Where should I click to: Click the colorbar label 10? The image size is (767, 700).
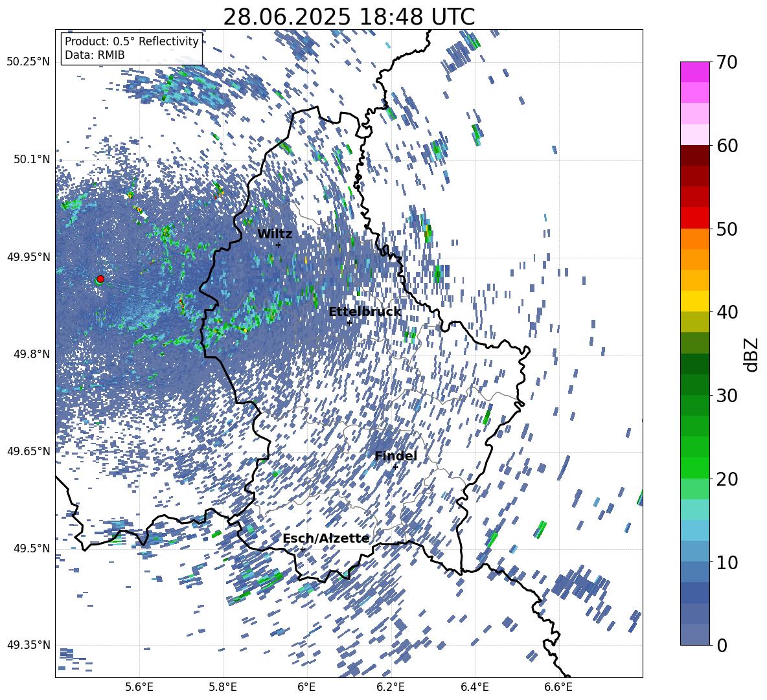point(727,563)
